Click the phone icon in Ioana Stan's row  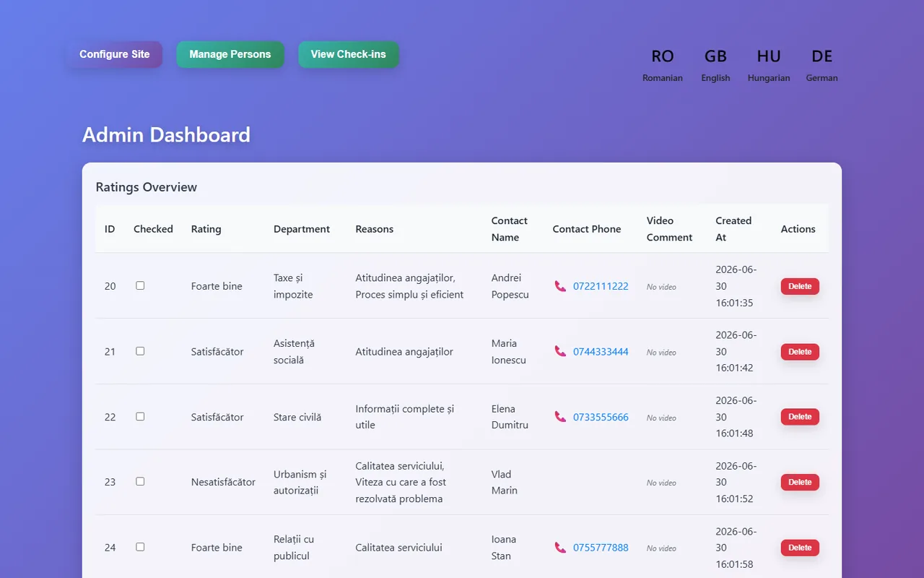click(x=560, y=548)
